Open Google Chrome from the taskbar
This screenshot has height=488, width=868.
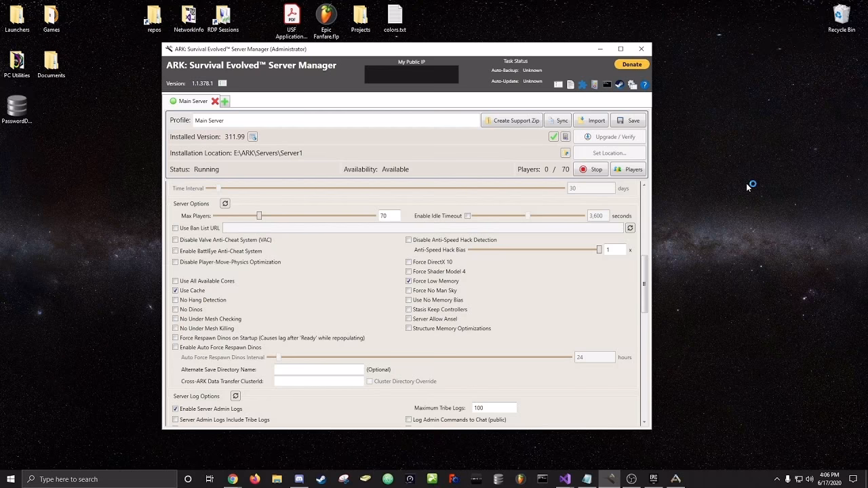pos(233,479)
